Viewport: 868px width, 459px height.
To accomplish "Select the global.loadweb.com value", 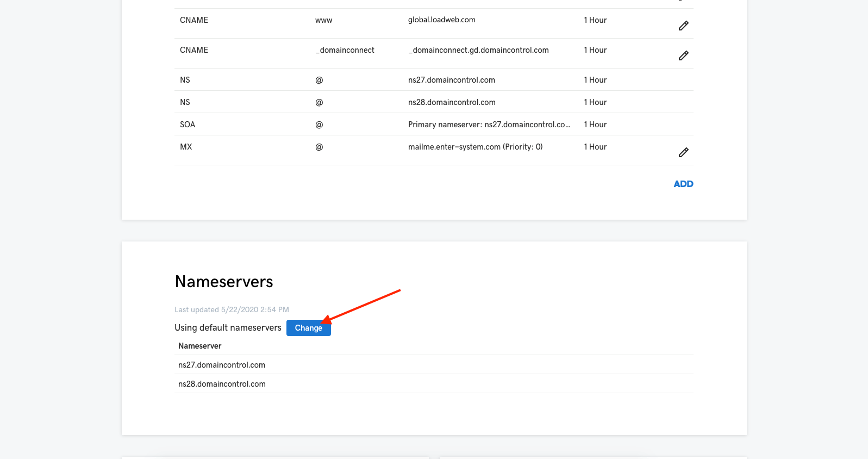I will [x=441, y=20].
